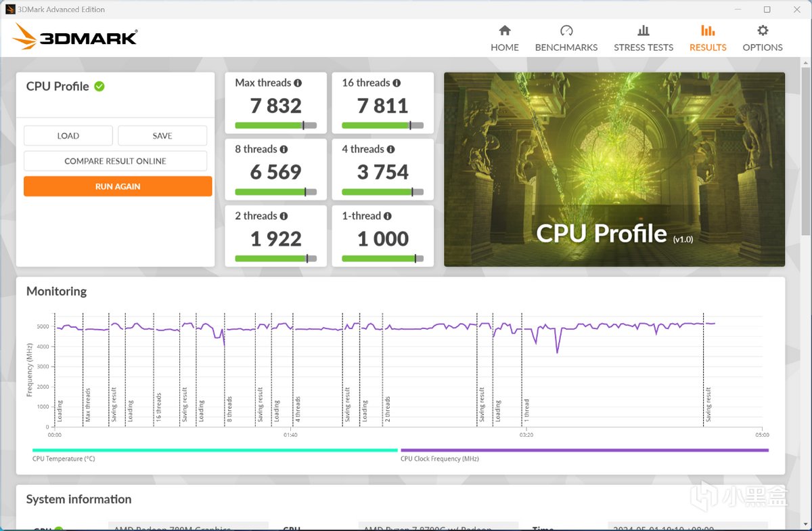Click the Max threads score bar
This screenshot has height=531, width=812.
[x=275, y=125]
